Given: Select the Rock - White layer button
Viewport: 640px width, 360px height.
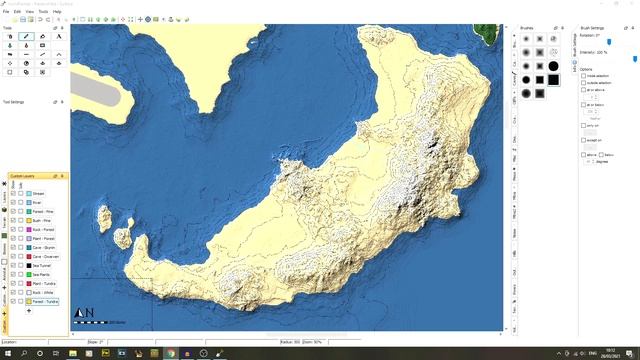Looking at the screenshot, I should (40, 292).
